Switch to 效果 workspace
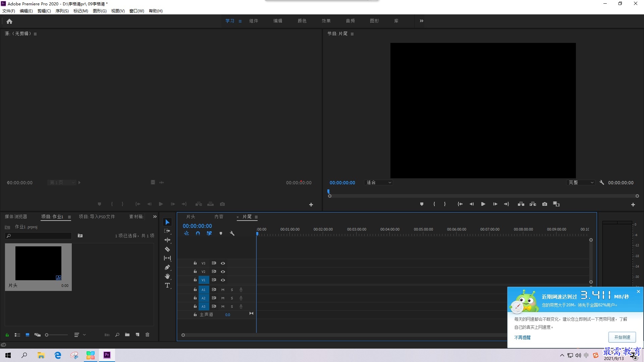The height and width of the screenshot is (362, 644). click(x=326, y=21)
